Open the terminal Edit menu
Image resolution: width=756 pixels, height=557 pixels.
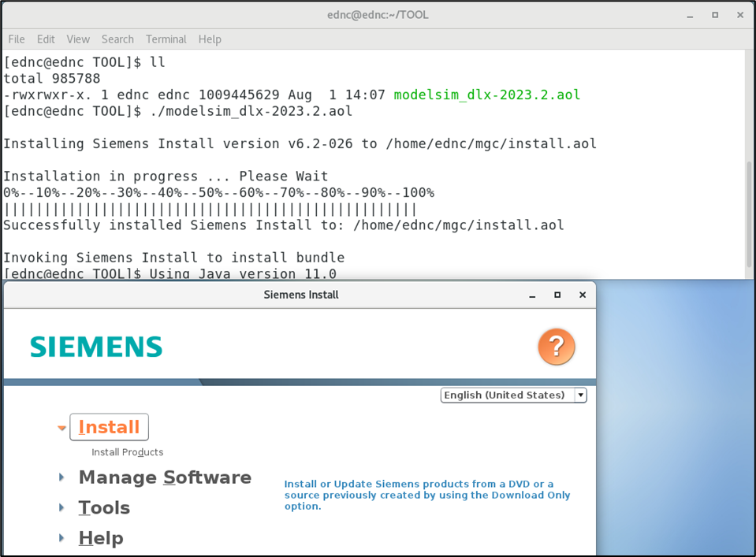(46, 39)
